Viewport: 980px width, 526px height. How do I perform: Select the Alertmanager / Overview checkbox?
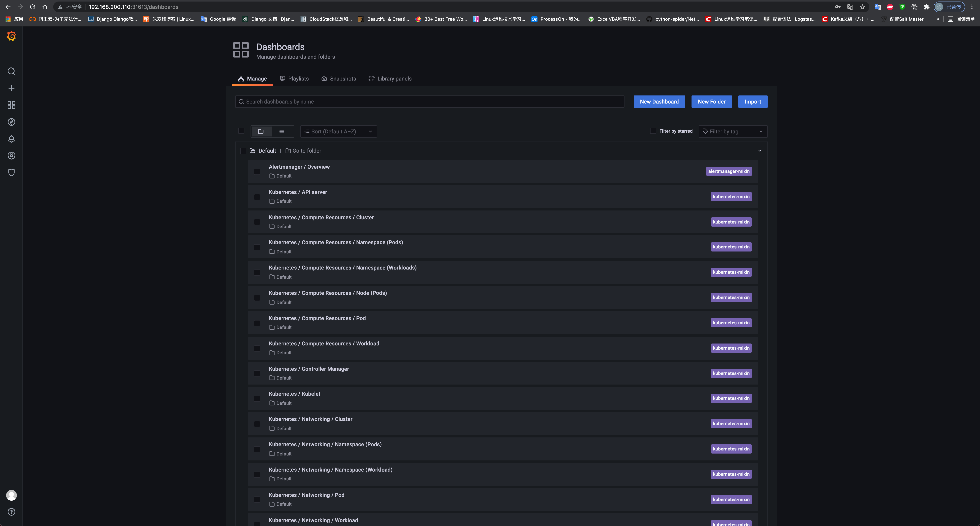(257, 172)
